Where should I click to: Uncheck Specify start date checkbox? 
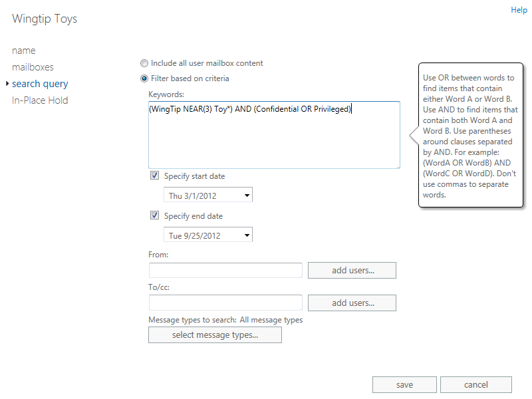[x=154, y=176]
